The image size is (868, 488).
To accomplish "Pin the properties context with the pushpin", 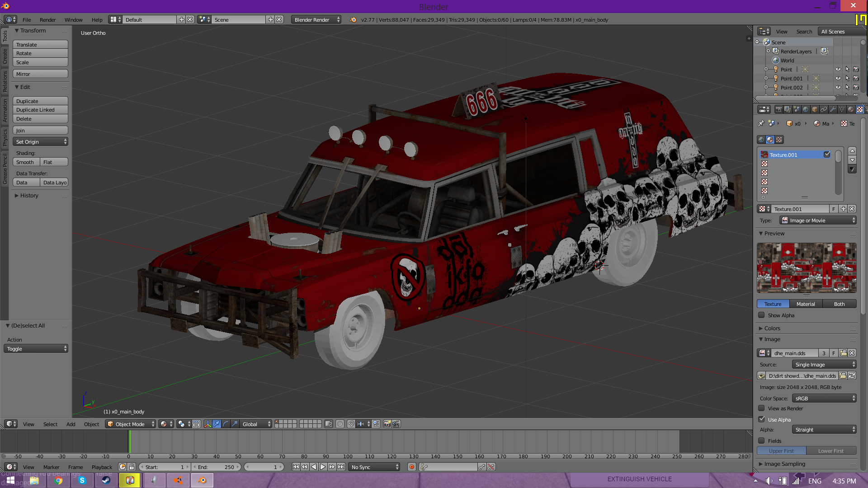I will [761, 123].
